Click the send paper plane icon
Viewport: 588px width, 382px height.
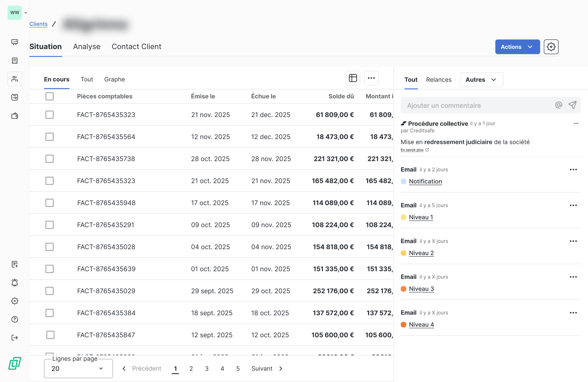[x=572, y=105]
